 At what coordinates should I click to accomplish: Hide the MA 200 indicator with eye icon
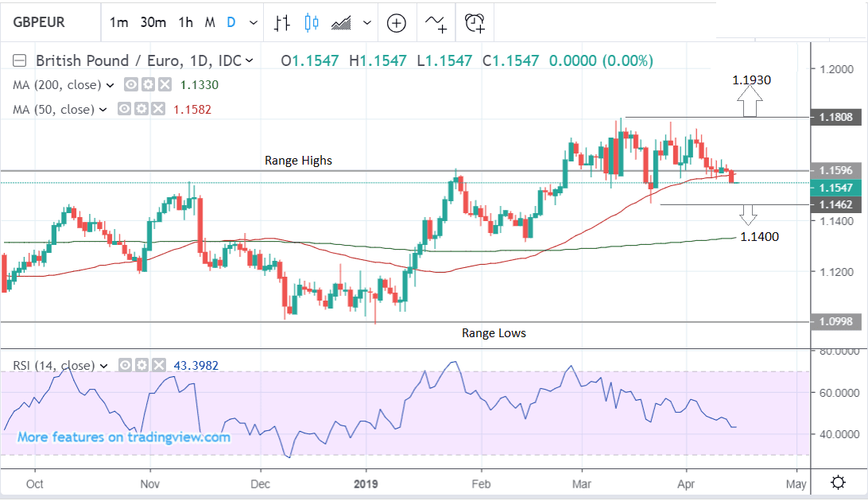pyautogui.click(x=130, y=85)
